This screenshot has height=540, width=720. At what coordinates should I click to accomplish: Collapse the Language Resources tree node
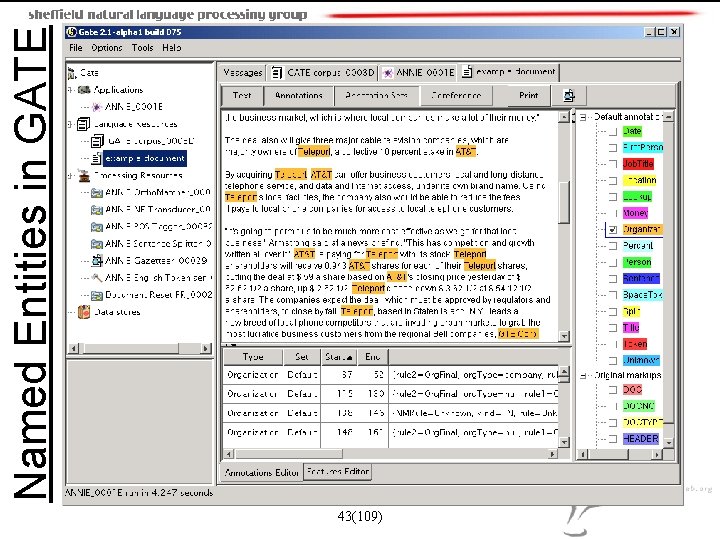point(71,124)
